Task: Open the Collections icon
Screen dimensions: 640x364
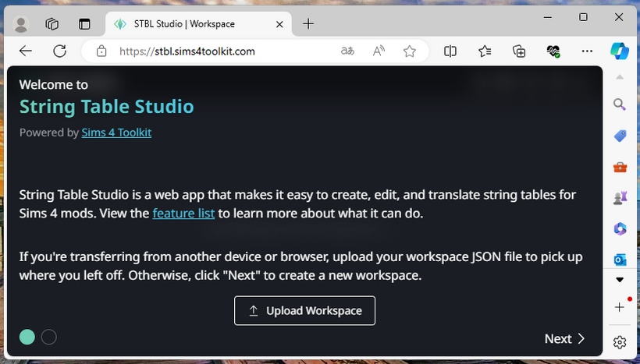Action: (519, 51)
